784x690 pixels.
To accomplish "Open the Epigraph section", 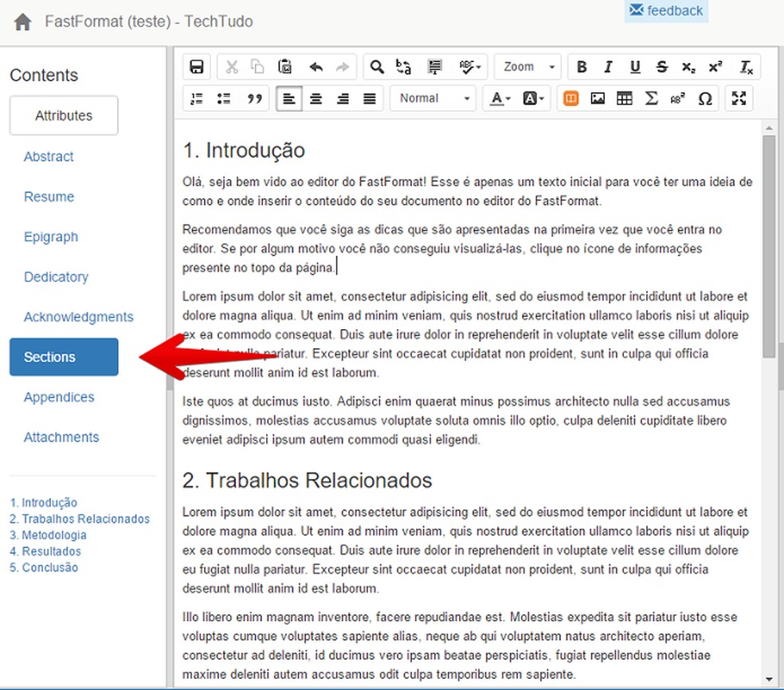I will click(51, 237).
